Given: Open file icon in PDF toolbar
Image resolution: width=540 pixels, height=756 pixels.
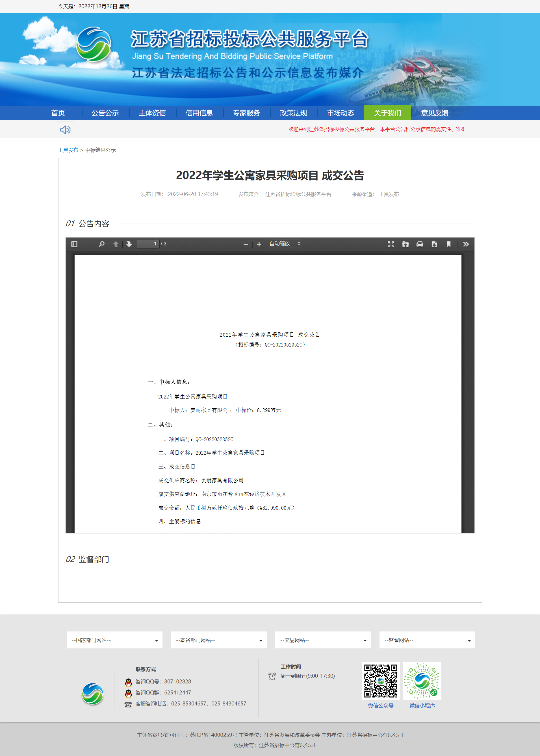Looking at the screenshot, I should [x=405, y=244].
